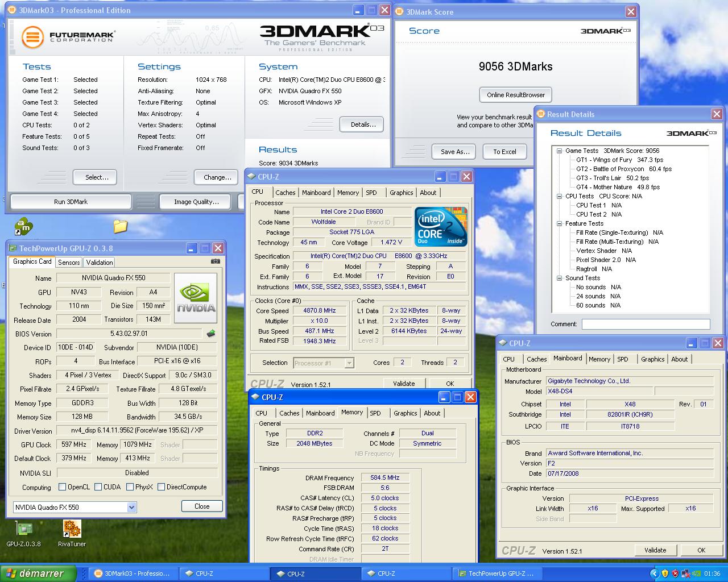This screenshot has width=728, height=582.
Task: Click the 5.43.02.97.01 BIOS Version field
Action: coord(129,334)
